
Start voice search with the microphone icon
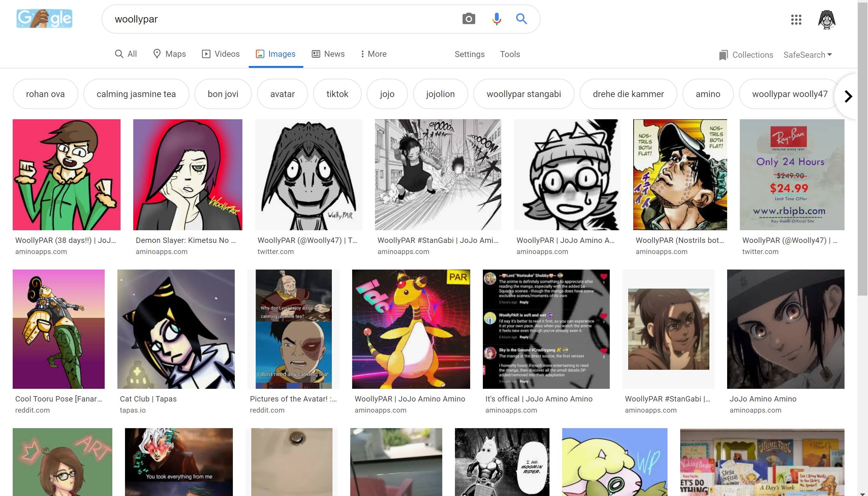pyautogui.click(x=496, y=19)
